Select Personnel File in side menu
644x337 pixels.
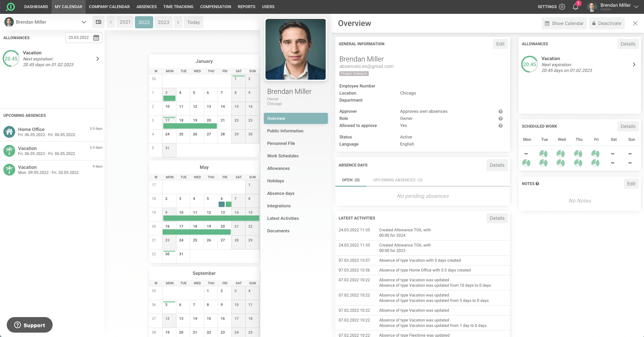[281, 144]
